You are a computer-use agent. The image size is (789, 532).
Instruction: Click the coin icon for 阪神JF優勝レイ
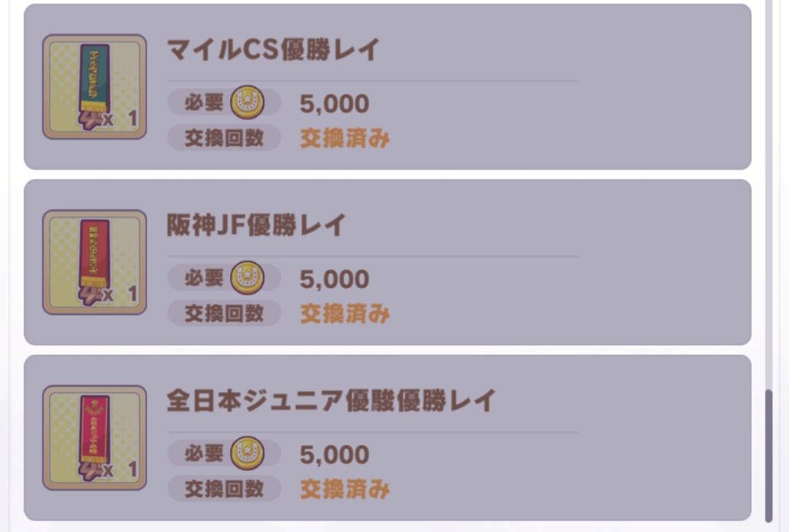247,278
